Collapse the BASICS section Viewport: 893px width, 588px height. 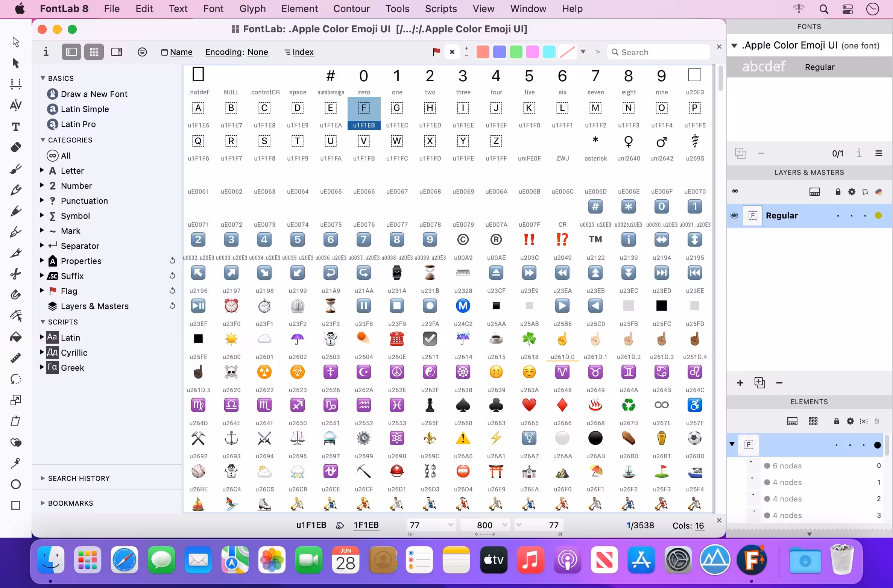tap(43, 78)
